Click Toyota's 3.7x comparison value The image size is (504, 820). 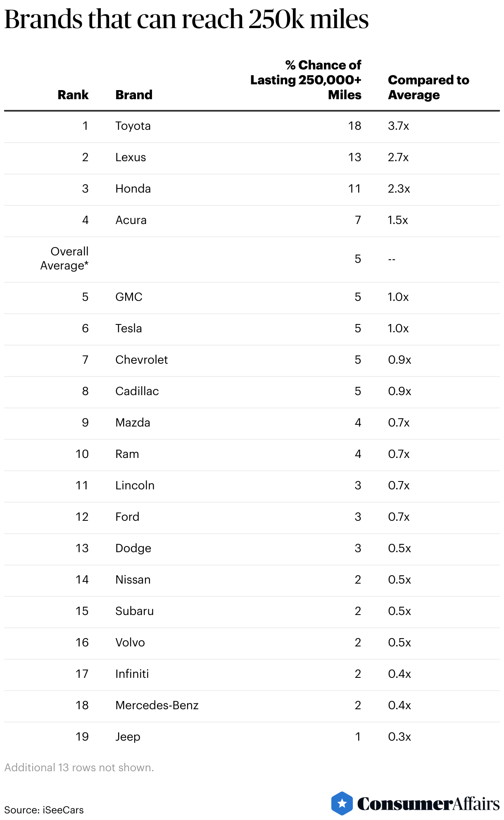coord(399,126)
